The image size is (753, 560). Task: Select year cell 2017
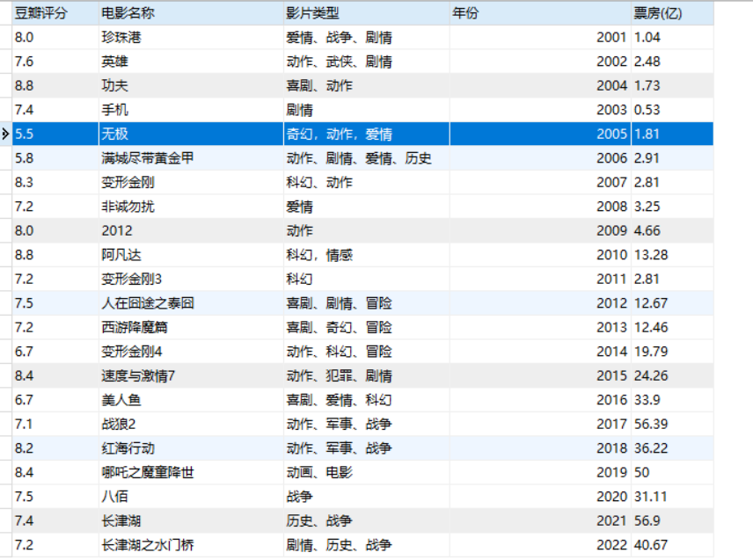pos(540,424)
